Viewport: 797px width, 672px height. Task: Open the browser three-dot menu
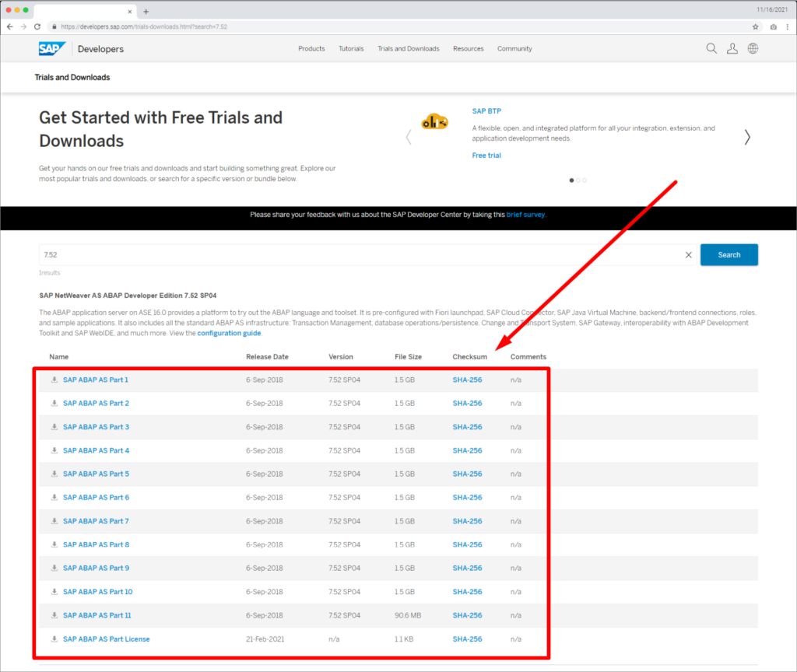pyautogui.click(x=788, y=27)
